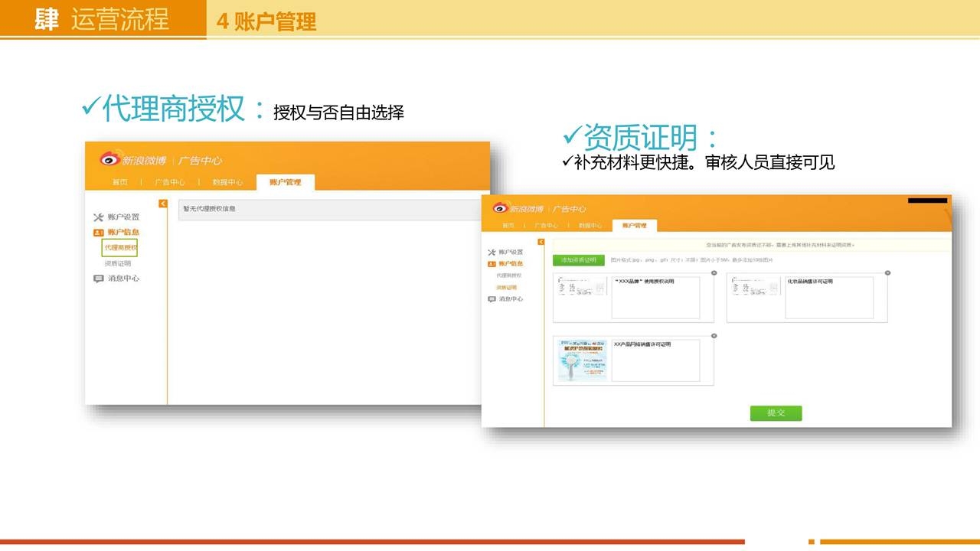The width and height of the screenshot is (980, 551).
Task: Remove the "XXX品牌"使用授权说明 certificate card
Action: click(714, 272)
